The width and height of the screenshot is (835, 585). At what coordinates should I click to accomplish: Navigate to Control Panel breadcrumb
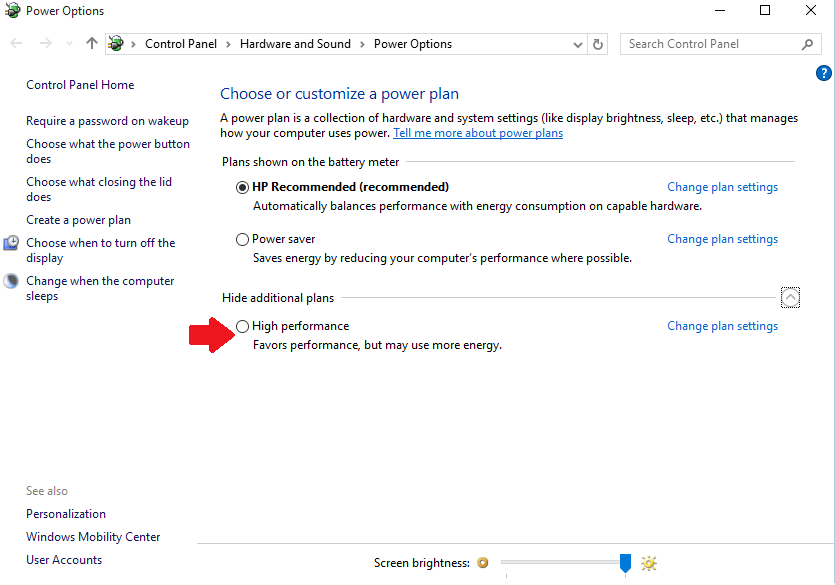pyautogui.click(x=181, y=44)
